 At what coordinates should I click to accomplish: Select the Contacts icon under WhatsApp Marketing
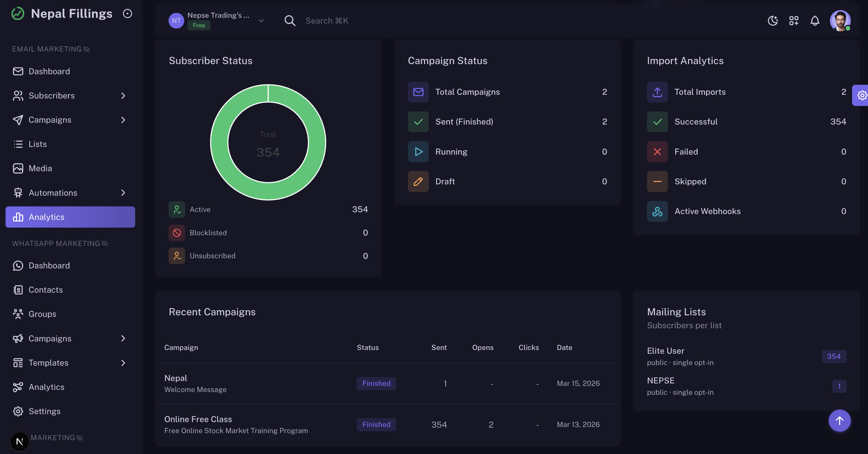tap(18, 290)
